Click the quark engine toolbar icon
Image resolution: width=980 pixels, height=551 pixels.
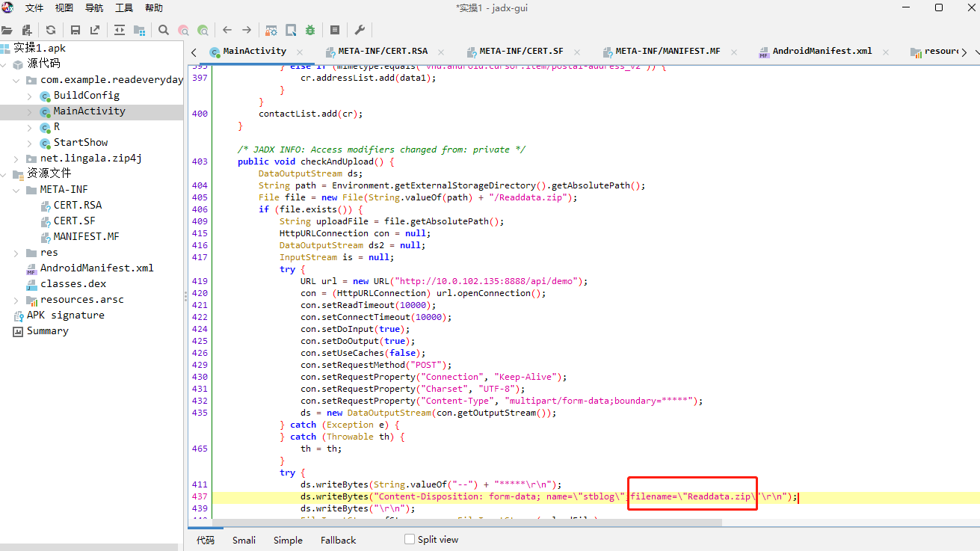coord(291,31)
